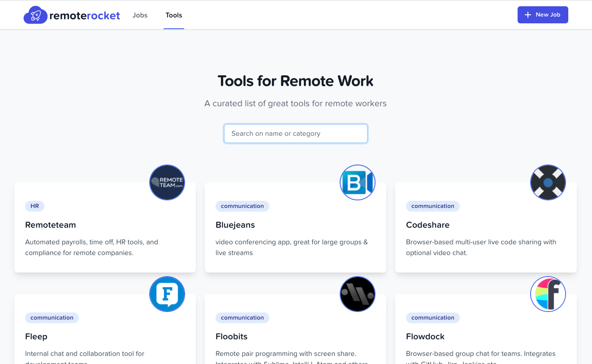
Task: Select the communication tag on Floobits card
Action: pyautogui.click(x=242, y=318)
